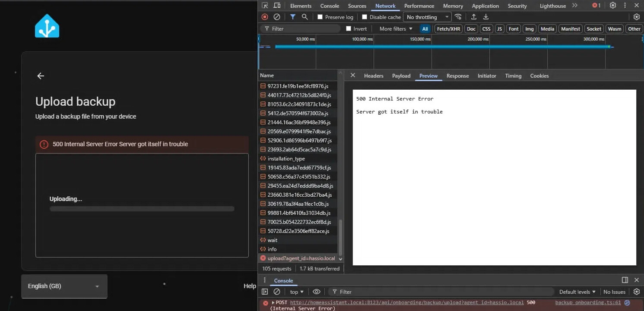Click the red error count badge

596,6
